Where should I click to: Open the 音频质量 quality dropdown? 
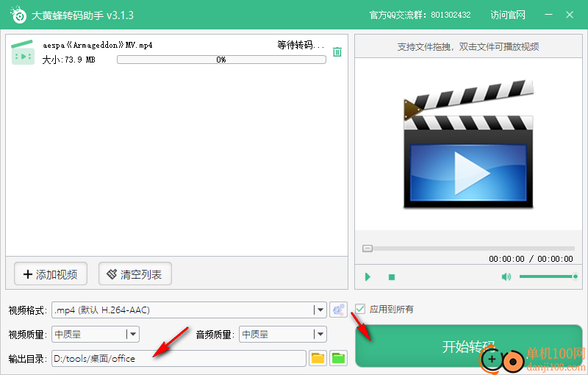click(x=319, y=334)
